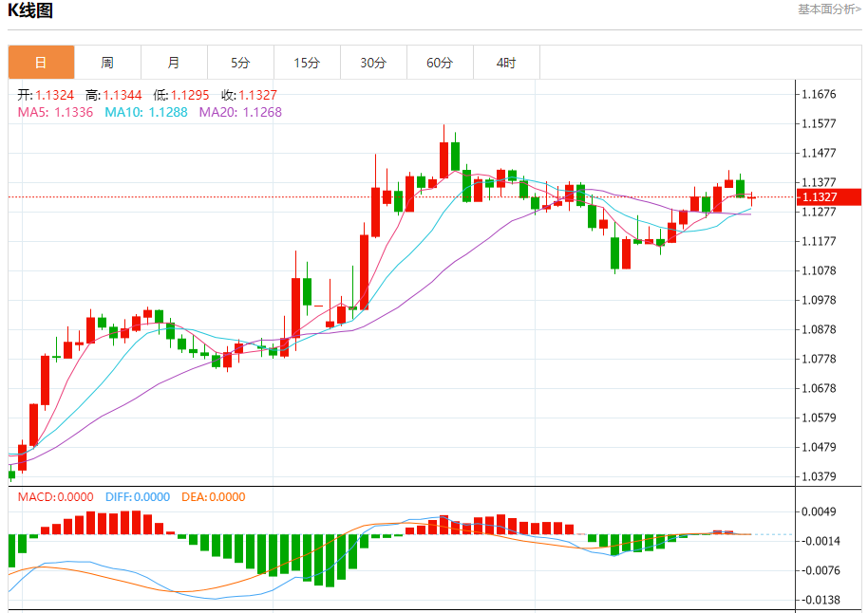
Task: Click the MA20: 1.1268 legend value
Action: (241, 112)
